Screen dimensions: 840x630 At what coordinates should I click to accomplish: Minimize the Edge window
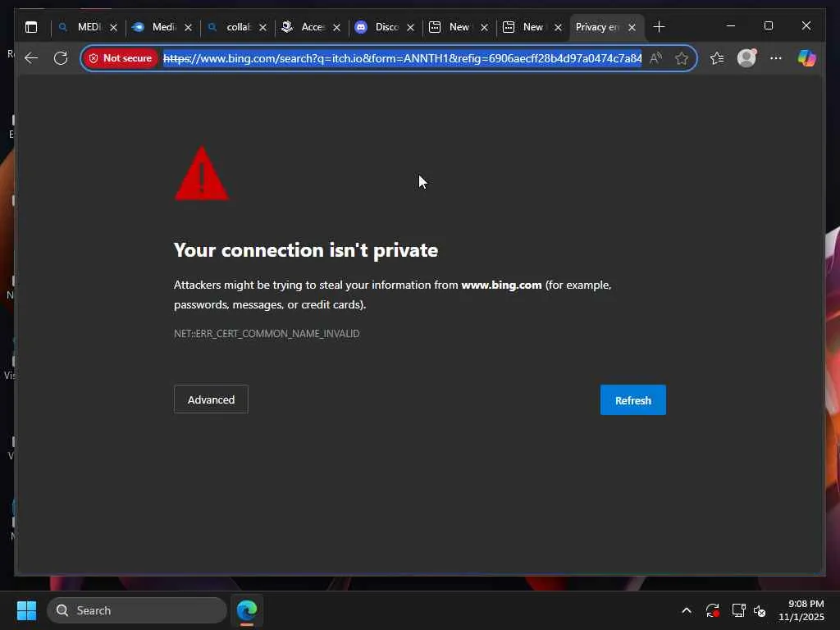pyautogui.click(x=731, y=25)
